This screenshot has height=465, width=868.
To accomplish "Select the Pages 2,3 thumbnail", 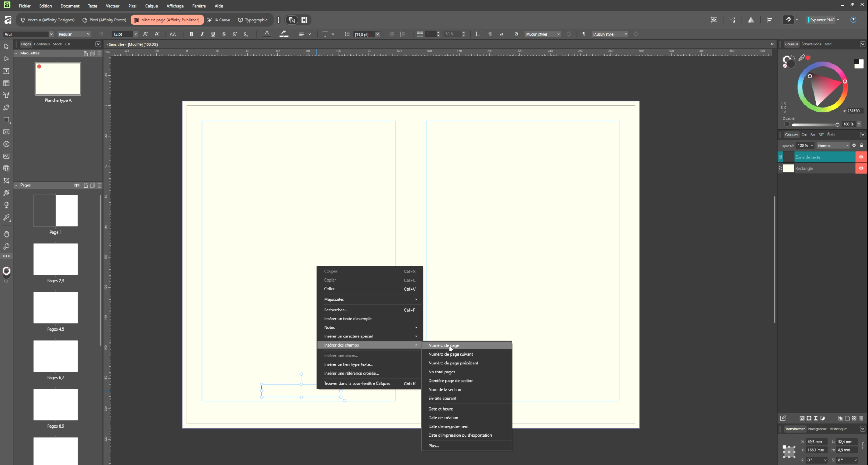I will click(56, 259).
